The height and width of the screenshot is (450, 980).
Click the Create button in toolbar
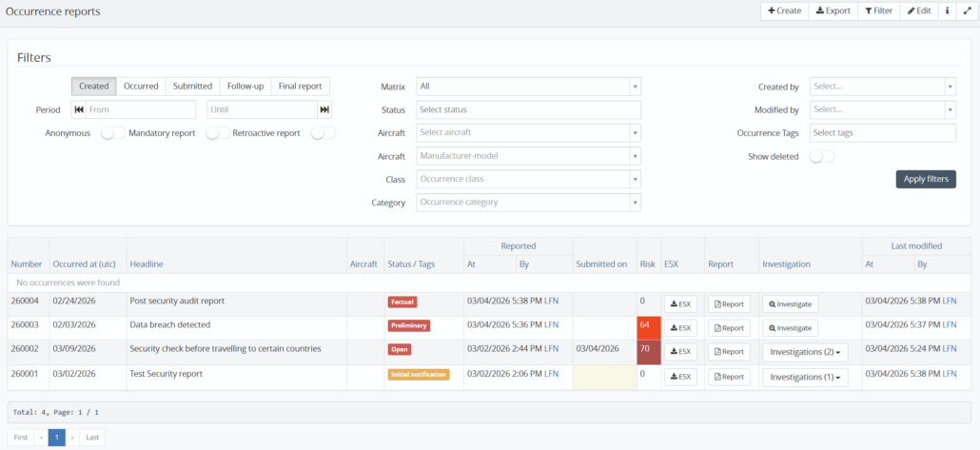[784, 10]
